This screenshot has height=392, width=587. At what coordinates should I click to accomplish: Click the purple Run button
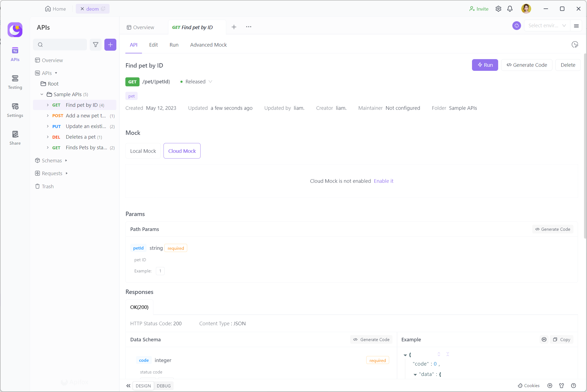(485, 65)
